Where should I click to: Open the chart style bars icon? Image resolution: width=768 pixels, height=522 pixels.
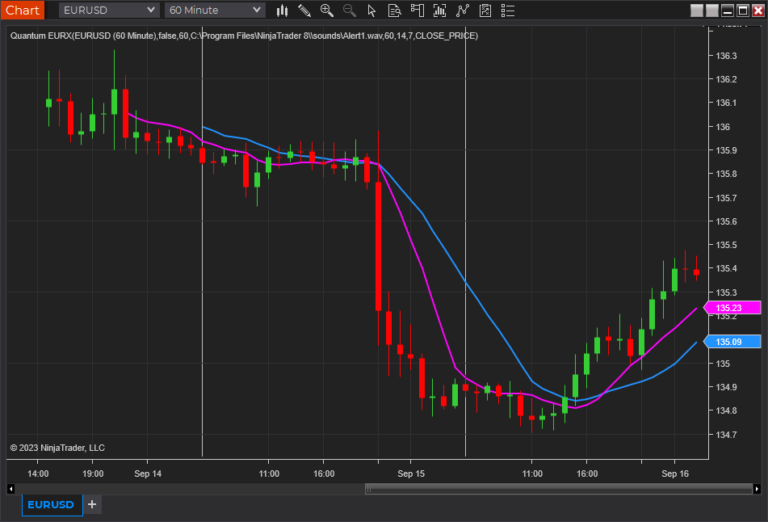pyautogui.click(x=283, y=10)
